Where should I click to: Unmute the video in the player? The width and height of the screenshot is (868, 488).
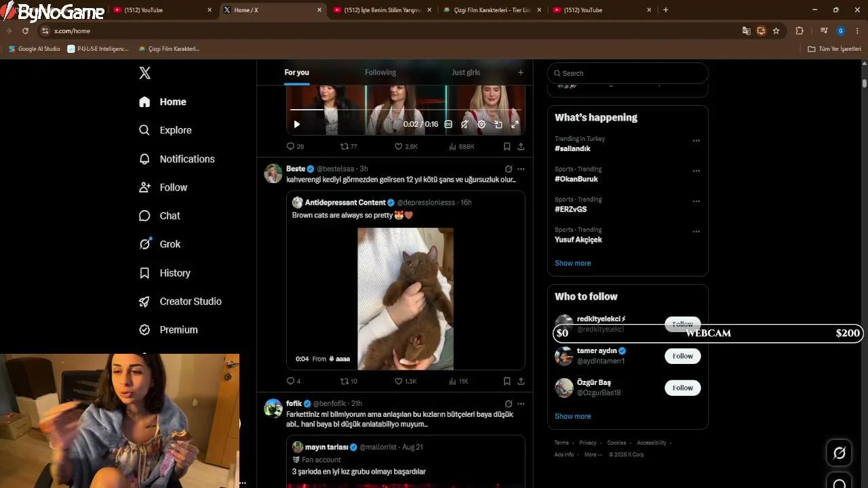click(465, 124)
